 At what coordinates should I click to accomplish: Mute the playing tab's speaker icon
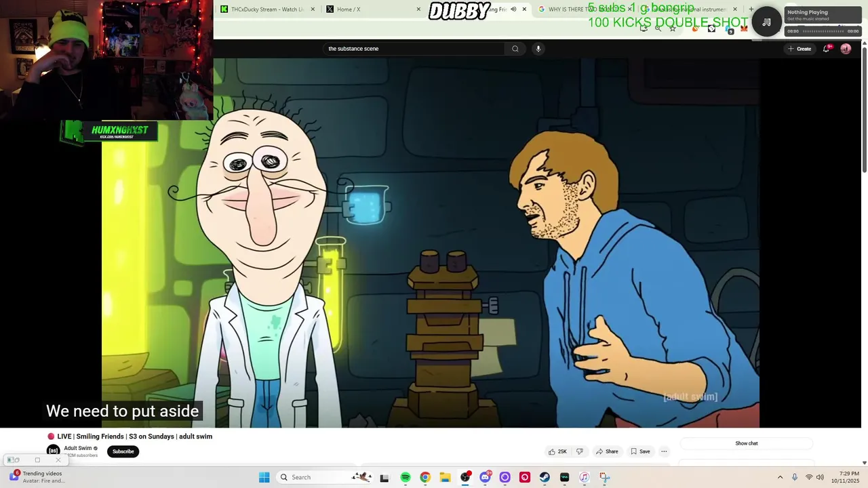pyautogui.click(x=513, y=9)
